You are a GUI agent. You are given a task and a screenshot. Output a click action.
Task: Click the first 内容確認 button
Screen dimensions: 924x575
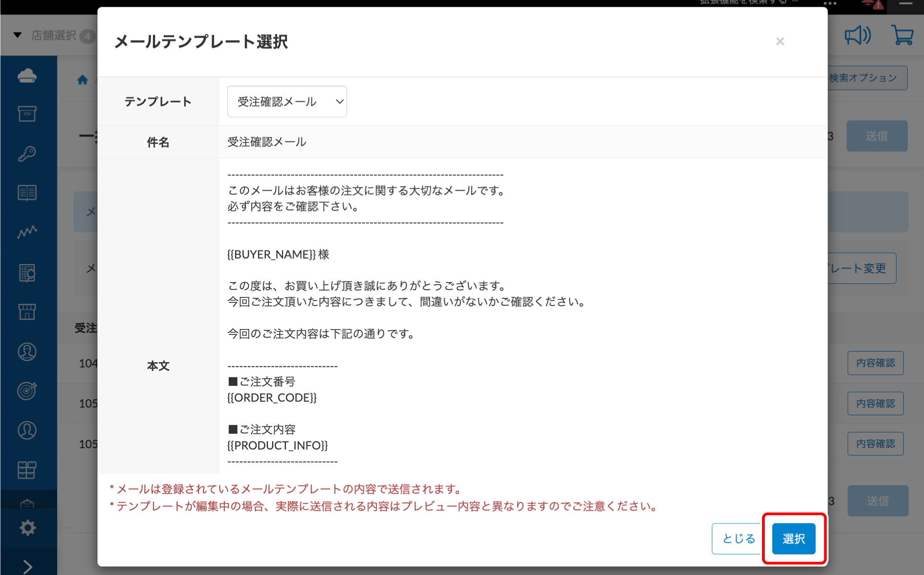(875, 363)
